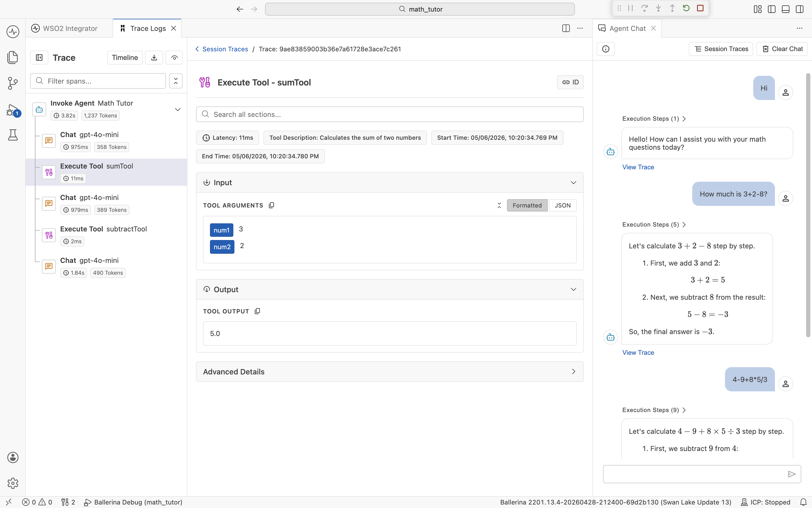Screen dimensions: 812x508
Task: Collapse tool arguments with the arrows icon
Action: tap(499, 205)
